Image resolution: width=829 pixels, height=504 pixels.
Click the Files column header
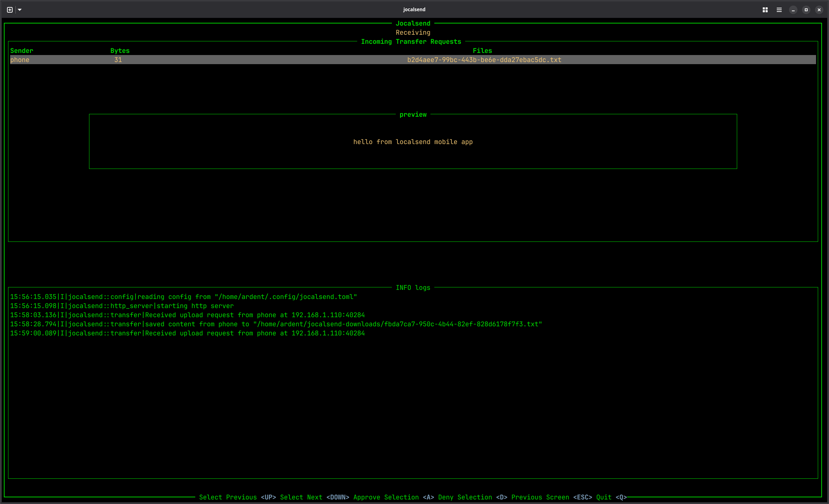coord(482,51)
